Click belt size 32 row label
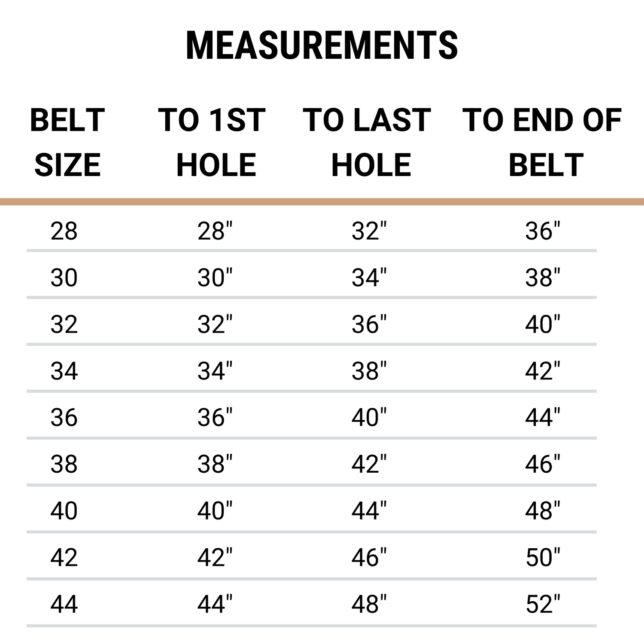This screenshot has width=644, height=644. pos(64,325)
